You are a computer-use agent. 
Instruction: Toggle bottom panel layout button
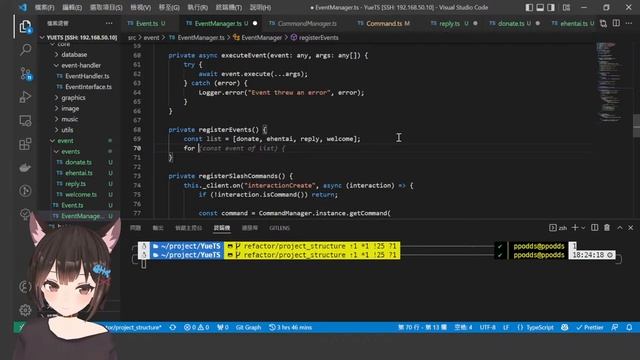point(540,7)
